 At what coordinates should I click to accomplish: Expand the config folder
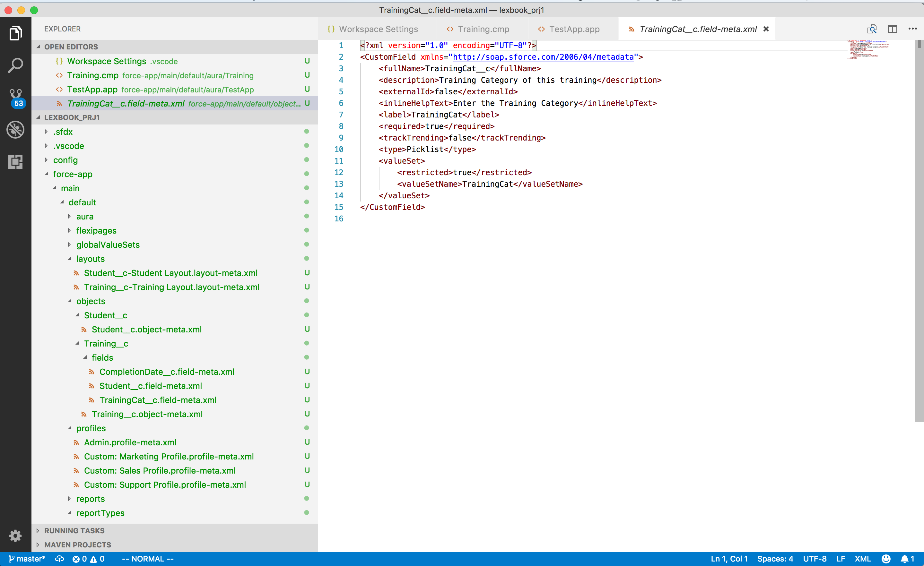click(46, 160)
